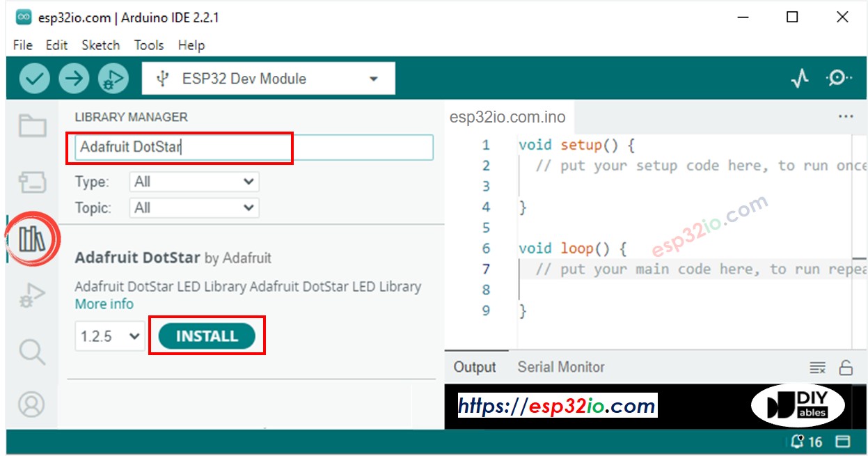868x456 pixels.
Task: Open the board selector showing ESP32 Dev Module
Action: coord(268,78)
